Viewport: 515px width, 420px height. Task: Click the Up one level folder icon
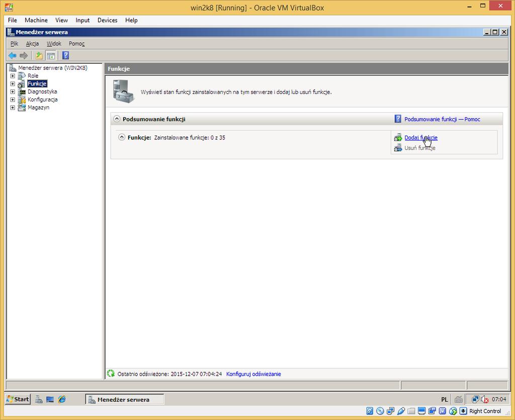[x=39, y=55]
